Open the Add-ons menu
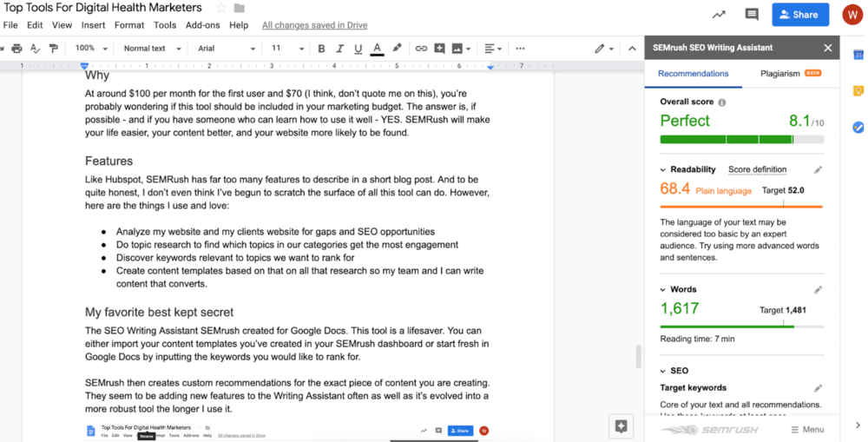This screenshot has width=868, height=442. tap(202, 25)
